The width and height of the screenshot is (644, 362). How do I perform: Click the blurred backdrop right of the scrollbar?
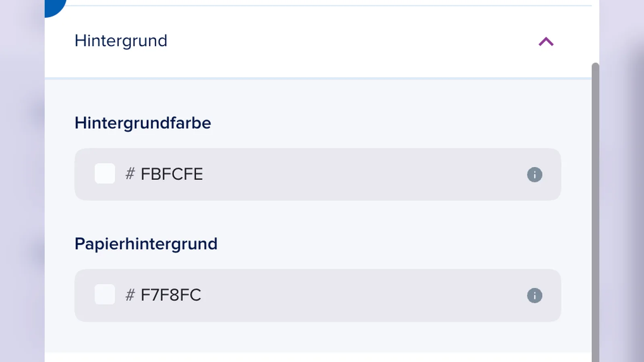[x=622, y=181]
